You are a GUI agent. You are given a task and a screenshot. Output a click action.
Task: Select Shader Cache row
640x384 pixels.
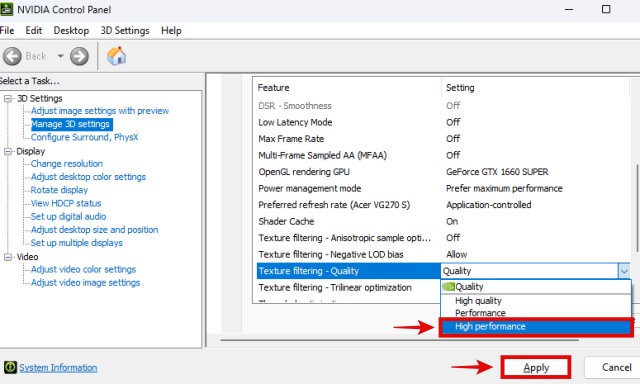pyautogui.click(x=442, y=222)
